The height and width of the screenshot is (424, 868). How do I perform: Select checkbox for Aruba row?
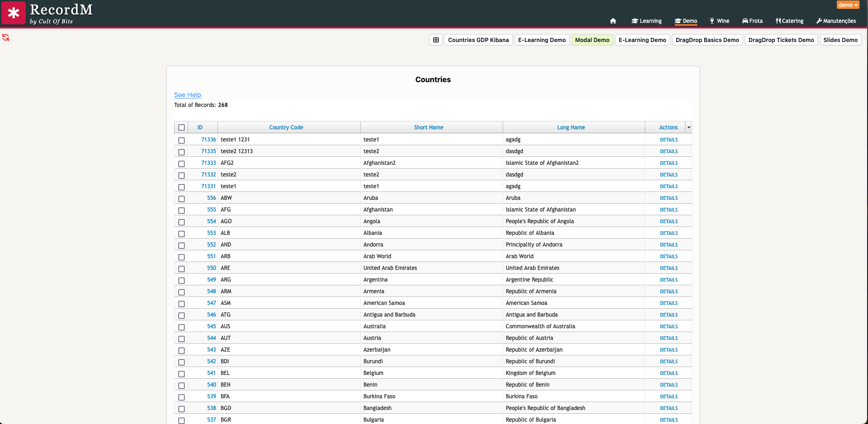click(x=182, y=198)
